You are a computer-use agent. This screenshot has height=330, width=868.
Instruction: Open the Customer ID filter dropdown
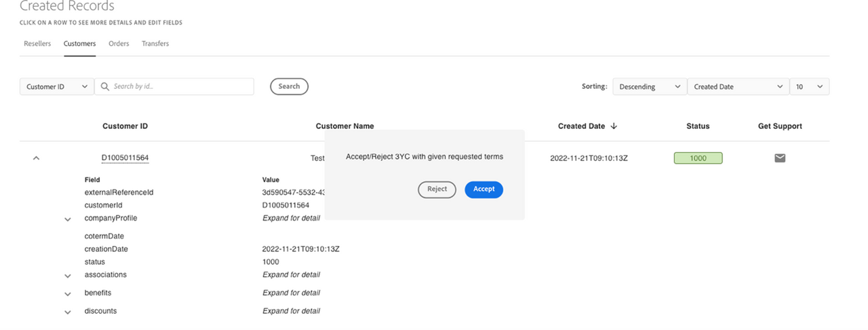(56, 87)
